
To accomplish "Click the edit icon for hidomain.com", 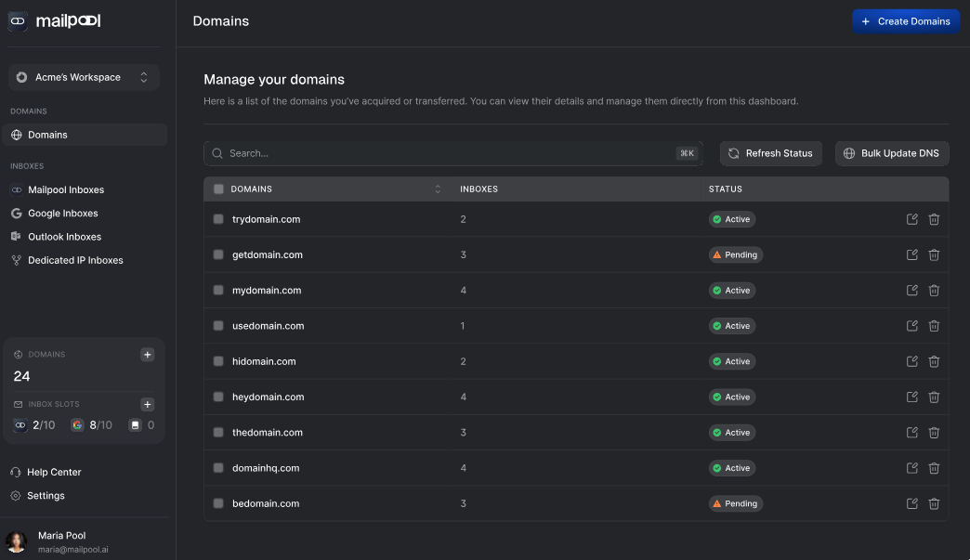I will (911, 361).
